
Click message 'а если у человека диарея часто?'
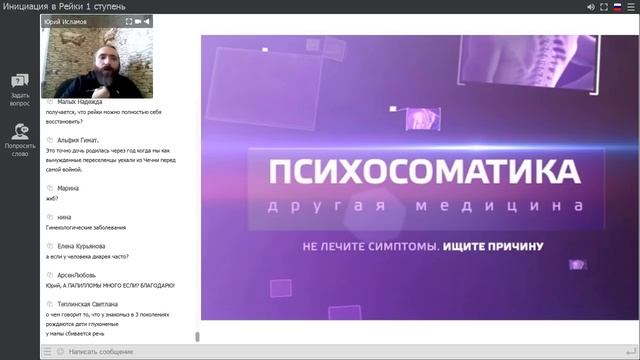pyautogui.click(x=87, y=257)
